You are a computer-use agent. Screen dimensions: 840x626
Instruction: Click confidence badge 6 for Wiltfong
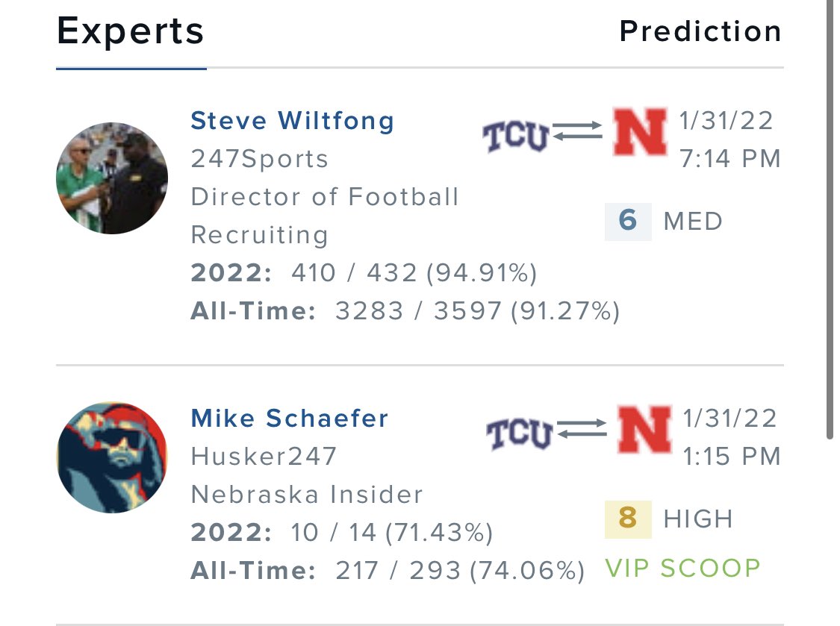[x=629, y=222]
